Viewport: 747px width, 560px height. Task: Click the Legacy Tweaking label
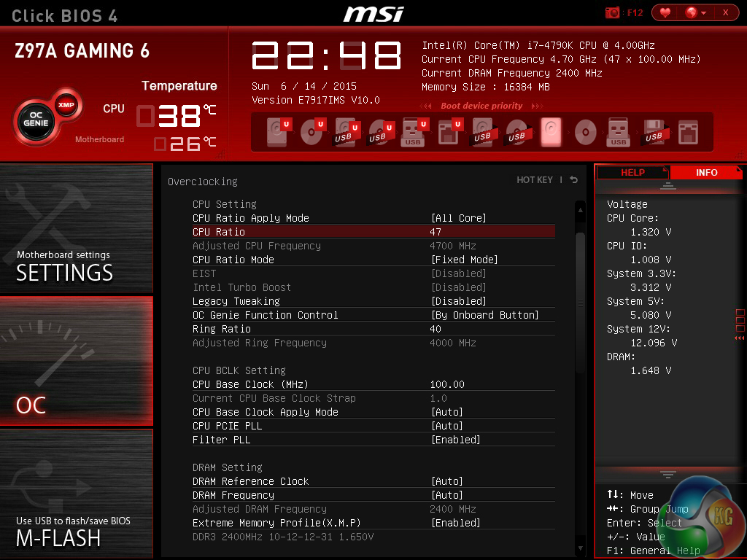coord(236,301)
